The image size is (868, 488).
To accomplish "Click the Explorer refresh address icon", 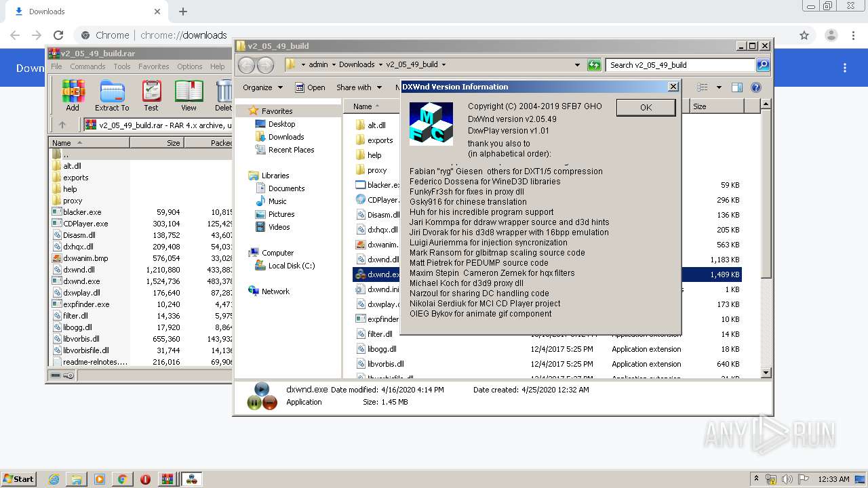I will point(594,65).
